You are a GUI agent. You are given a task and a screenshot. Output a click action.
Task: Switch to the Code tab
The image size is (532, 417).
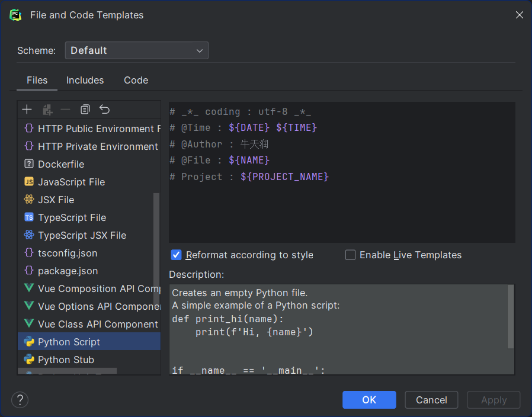point(136,81)
